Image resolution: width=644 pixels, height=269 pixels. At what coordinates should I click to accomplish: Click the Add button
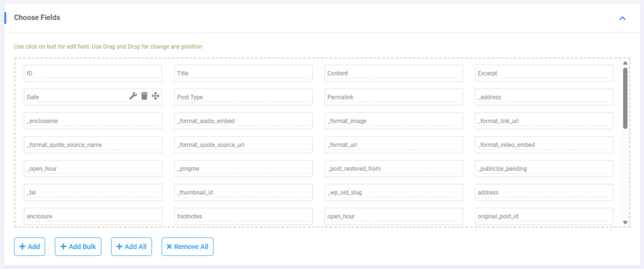[29, 247]
